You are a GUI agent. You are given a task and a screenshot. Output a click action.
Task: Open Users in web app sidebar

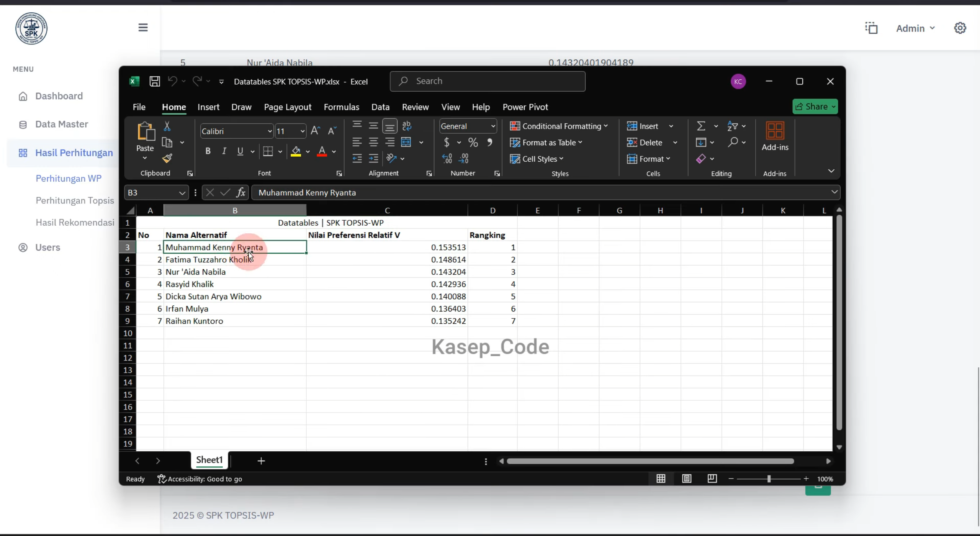pyautogui.click(x=47, y=247)
